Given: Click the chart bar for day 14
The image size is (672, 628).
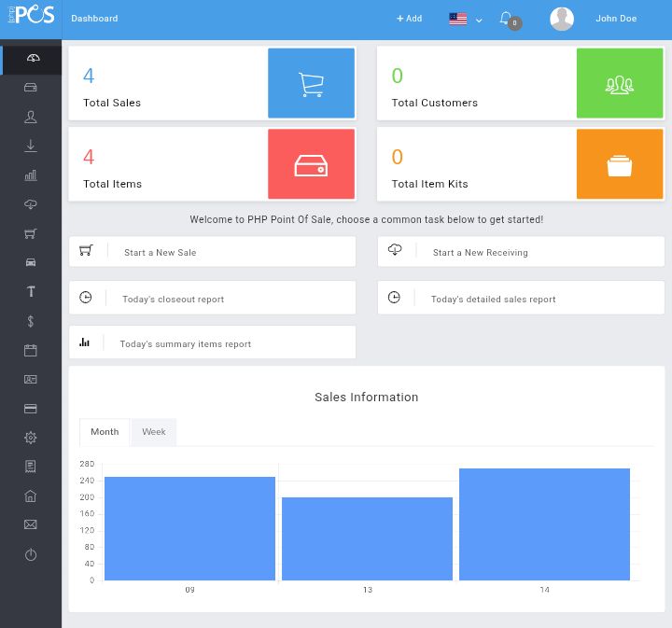Looking at the screenshot, I should (x=544, y=524).
